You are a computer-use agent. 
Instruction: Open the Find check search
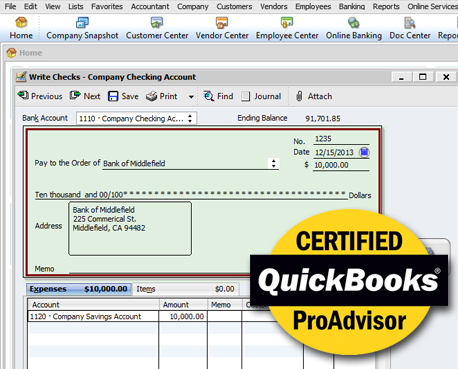218,96
